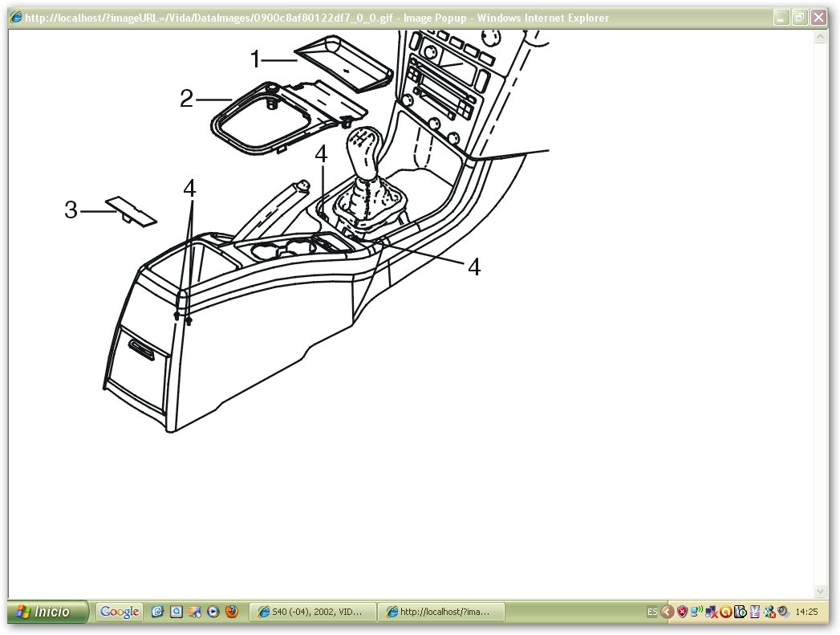Restore down the Image Popup window
Image resolution: width=840 pixels, height=635 pixels.
pyautogui.click(x=800, y=18)
